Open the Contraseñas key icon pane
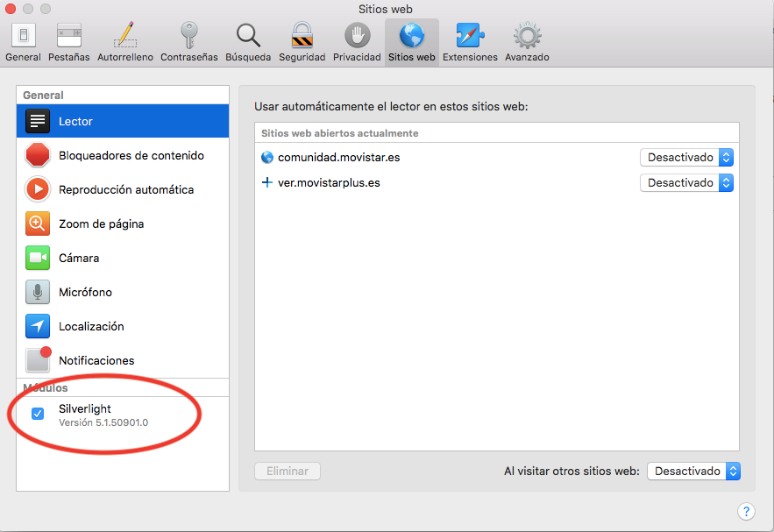 188,42
